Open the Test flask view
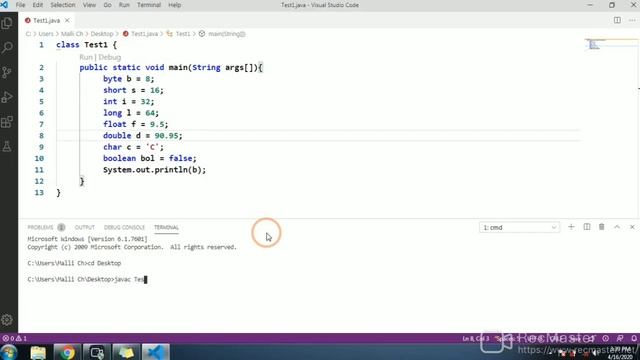 tap(7, 146)
